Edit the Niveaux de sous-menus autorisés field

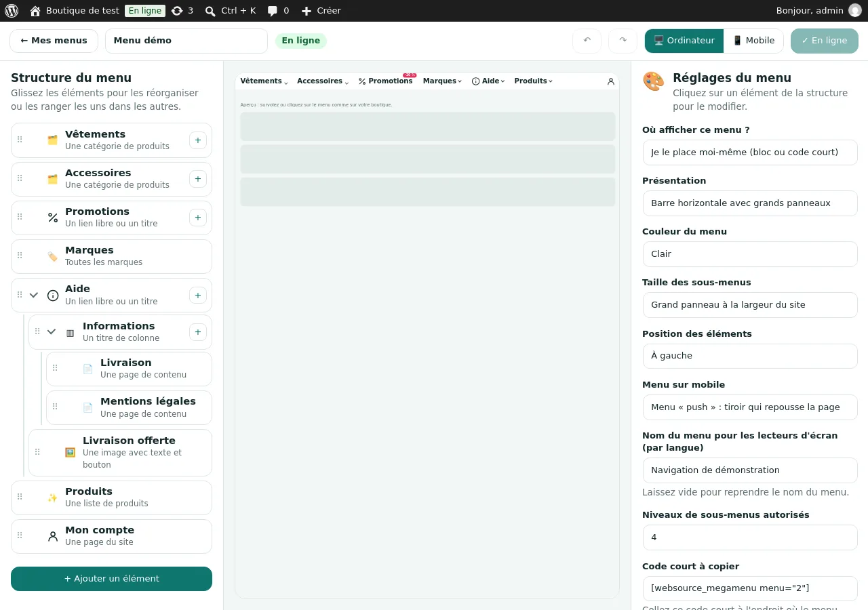click(x=750, y=537)
